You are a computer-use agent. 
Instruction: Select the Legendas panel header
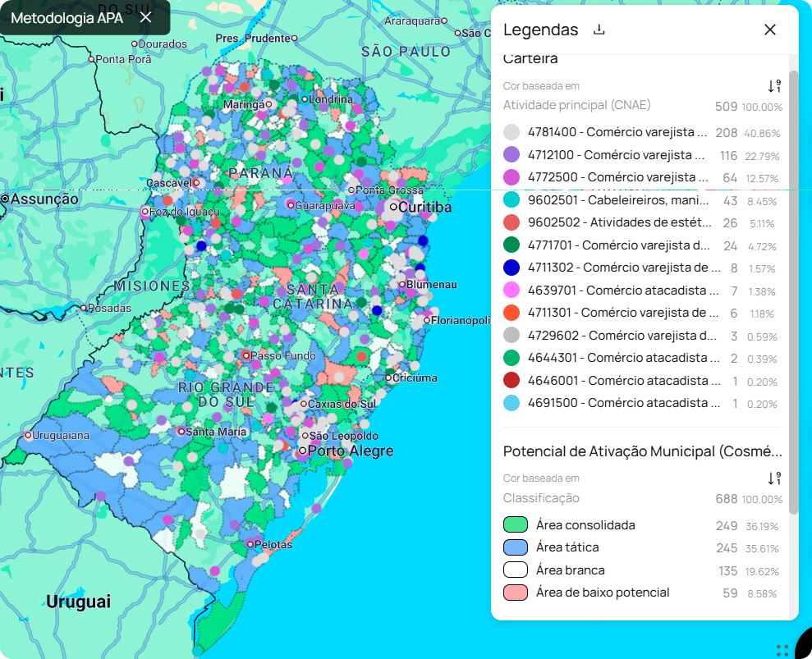(541, 29)
